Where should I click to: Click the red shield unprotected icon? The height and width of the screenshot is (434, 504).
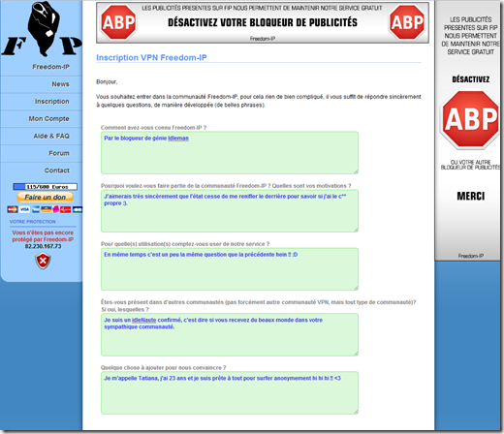(x=43, y=261)
